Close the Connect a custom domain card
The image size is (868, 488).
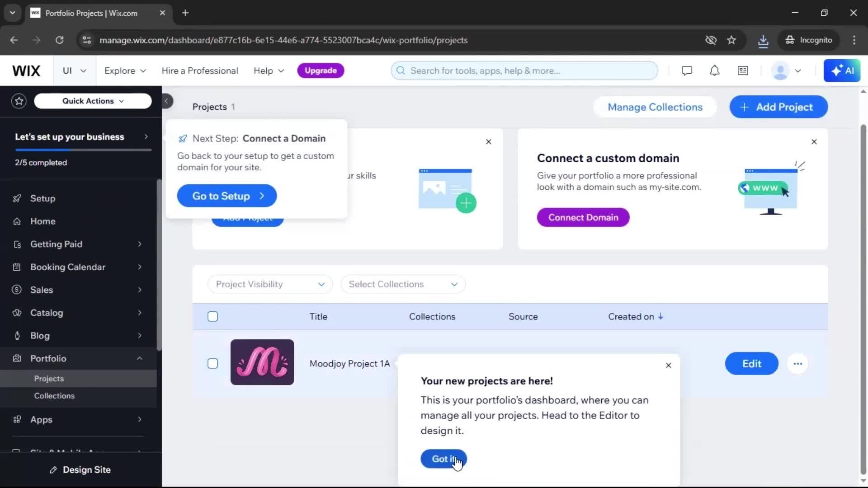coord(814,142)
